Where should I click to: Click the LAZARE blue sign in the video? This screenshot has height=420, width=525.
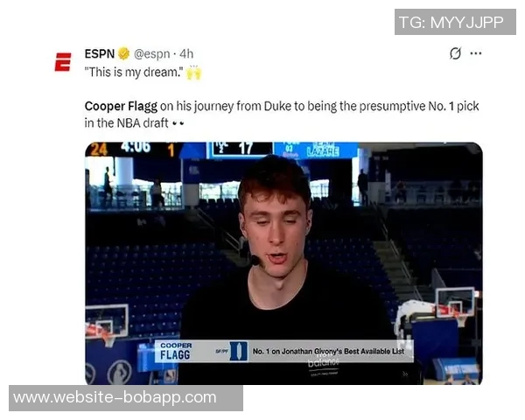[322, 151]
